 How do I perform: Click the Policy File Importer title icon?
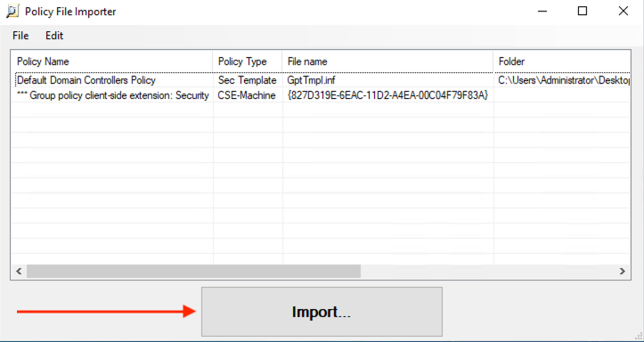(12, 12)
